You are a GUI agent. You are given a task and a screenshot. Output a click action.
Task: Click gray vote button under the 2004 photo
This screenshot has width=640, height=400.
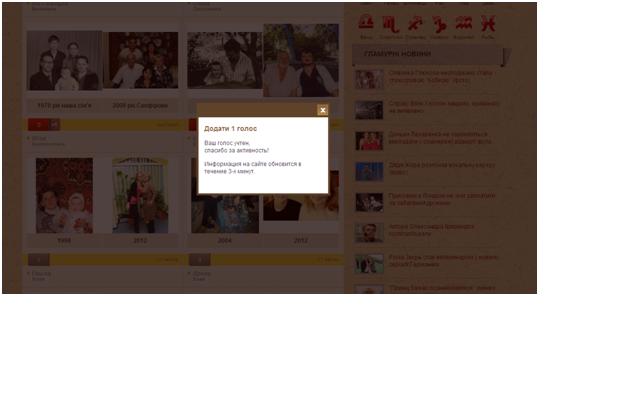coord(200,260)
